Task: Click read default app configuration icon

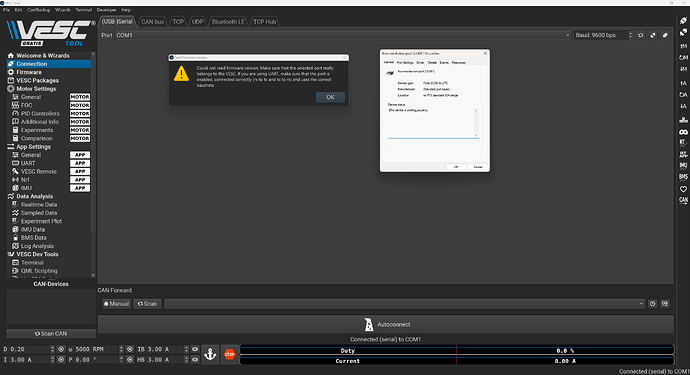Action: point(683,94)
